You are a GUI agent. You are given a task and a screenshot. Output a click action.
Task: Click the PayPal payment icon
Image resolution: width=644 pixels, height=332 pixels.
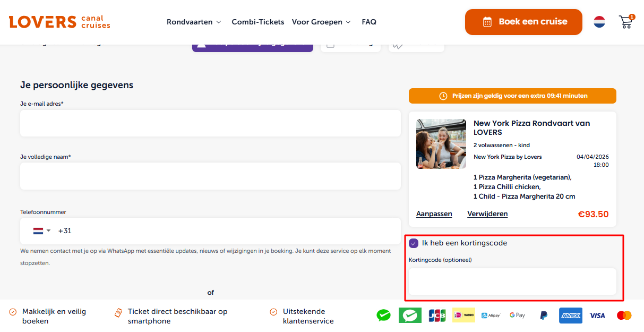point(544,316)
